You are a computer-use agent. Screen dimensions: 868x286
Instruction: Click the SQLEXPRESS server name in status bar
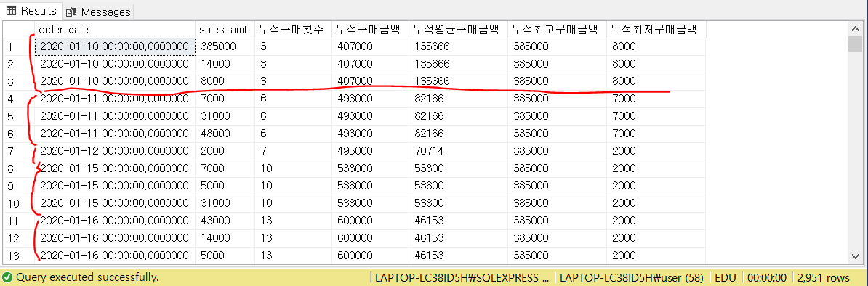(x=462, y=277)
